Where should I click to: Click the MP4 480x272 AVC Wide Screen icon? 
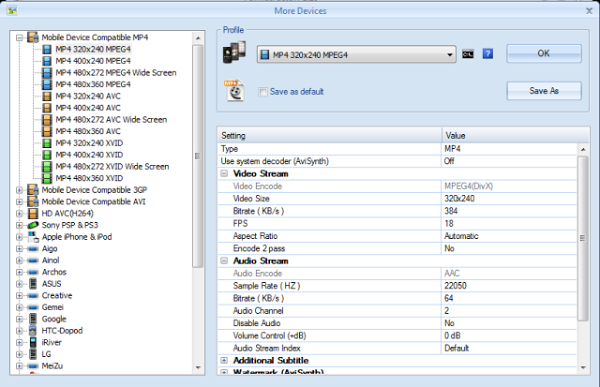47,120
